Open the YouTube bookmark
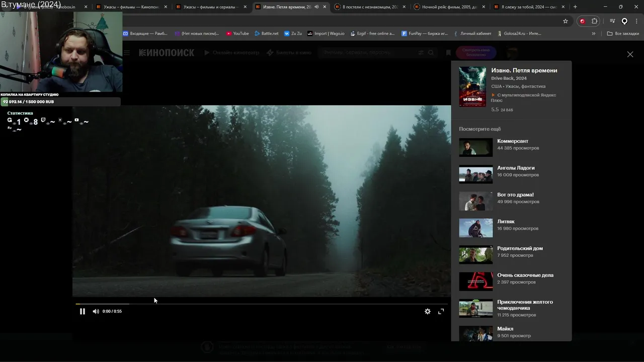 237,34
